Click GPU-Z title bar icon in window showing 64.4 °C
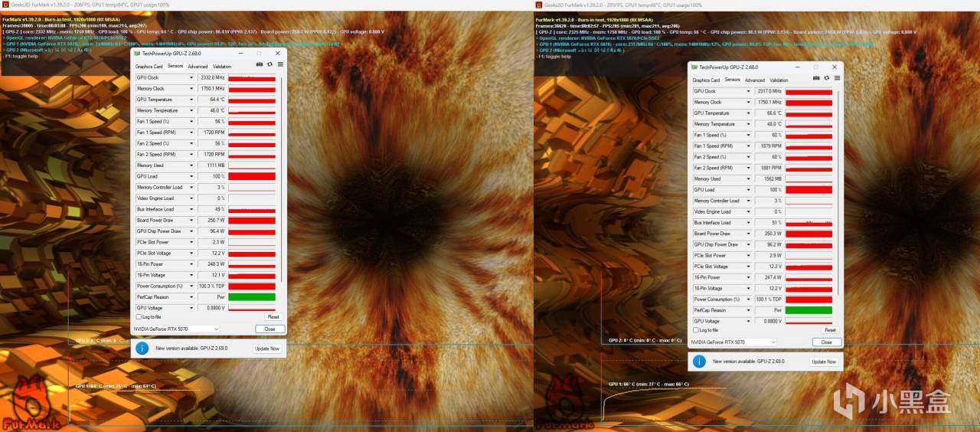980x432 pixels. click(x=137, y=53)
